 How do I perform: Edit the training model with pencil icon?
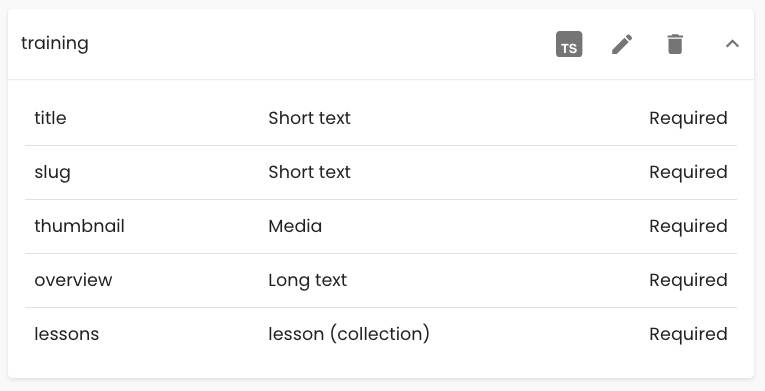pyautogui.click(x=622, y=44)
